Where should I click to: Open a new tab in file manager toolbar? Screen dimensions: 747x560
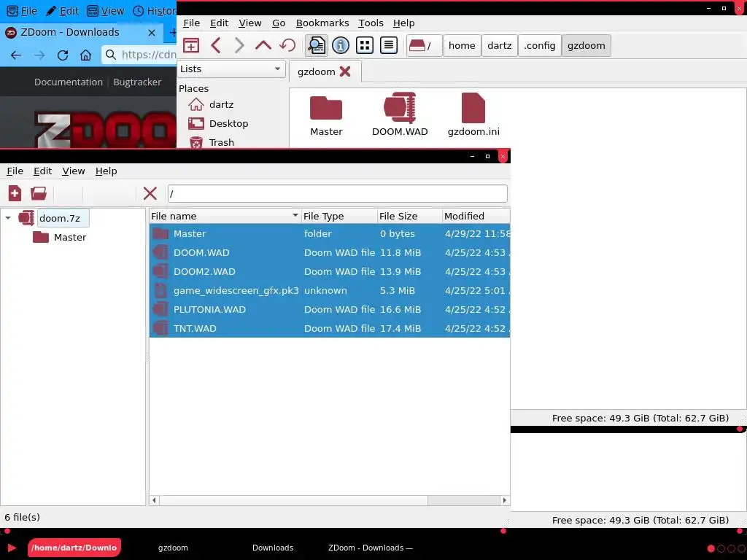[191, 46]
